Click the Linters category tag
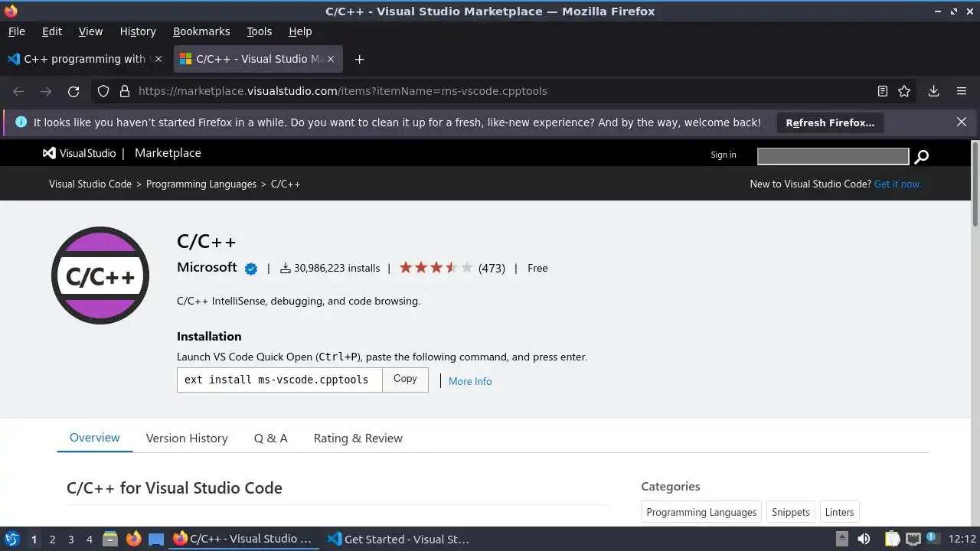980x551 pixels. [x=839, y=512]
